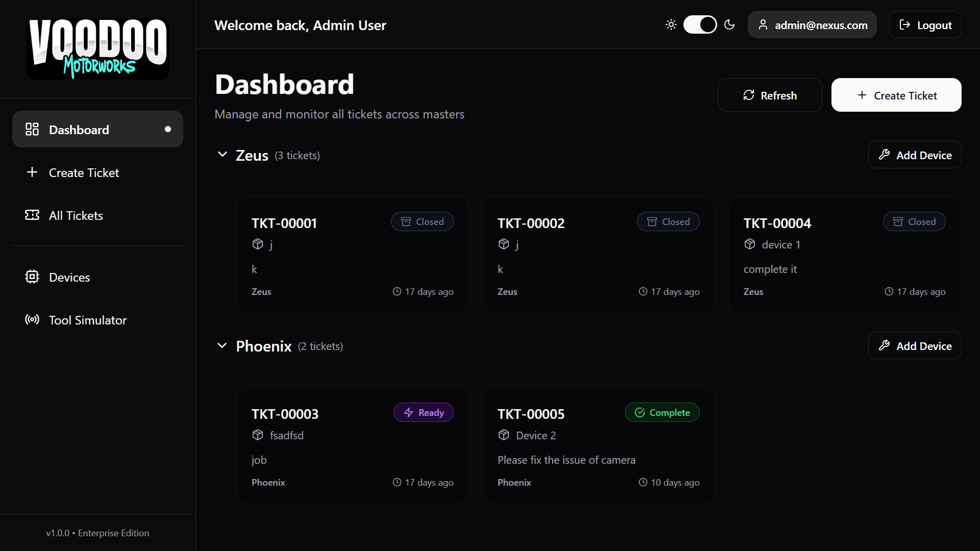This screenshot has width=980, height=551.
Task: Toggle the light/dark theme switch
Action: [x=700, y=24]
